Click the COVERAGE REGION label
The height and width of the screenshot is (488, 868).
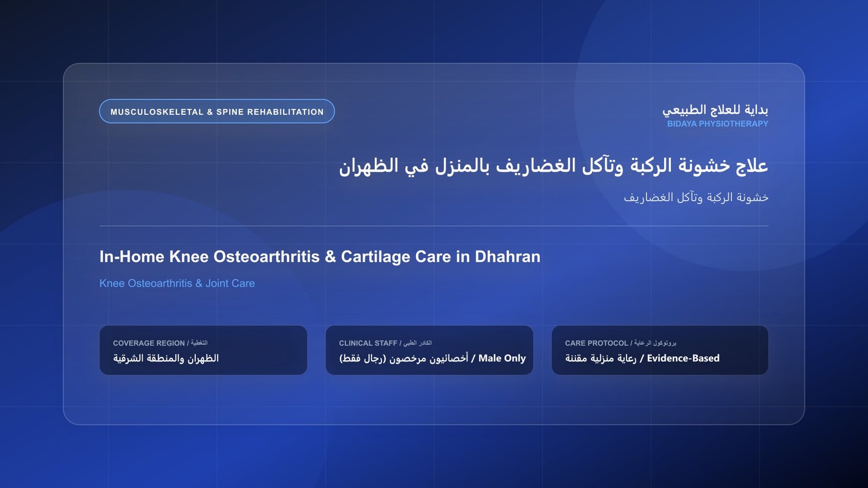pos(160,343)
